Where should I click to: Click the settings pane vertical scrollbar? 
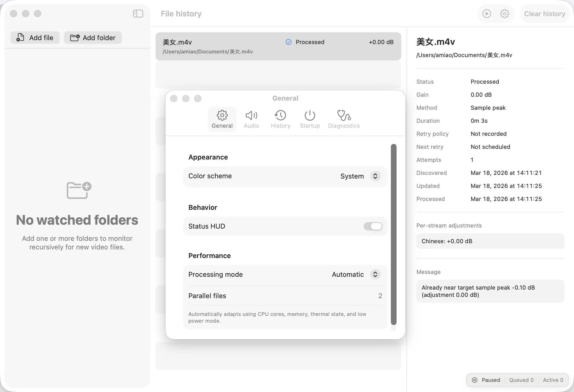pos(393,234)
